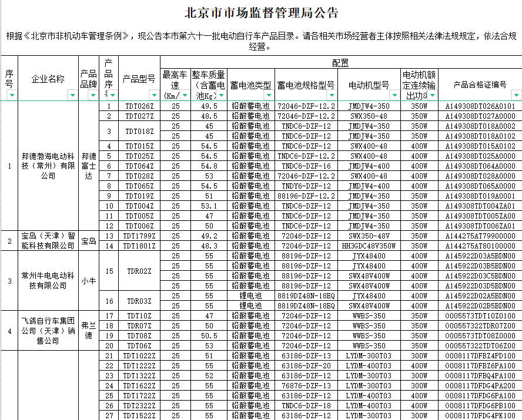Click the 企业名称 header cell
The width and height of the screenshot is (522, 420).
[x=48, y=79]
